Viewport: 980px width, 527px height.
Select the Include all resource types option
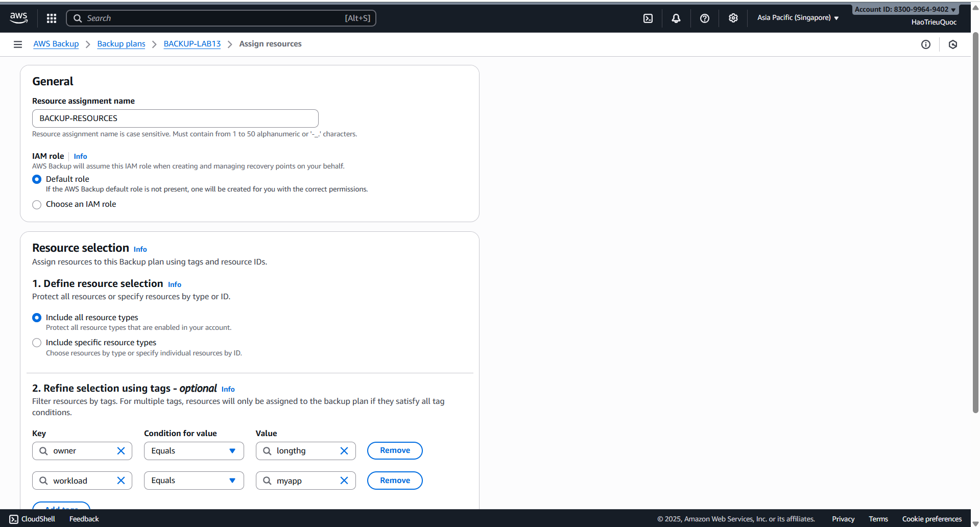[37, 317]
